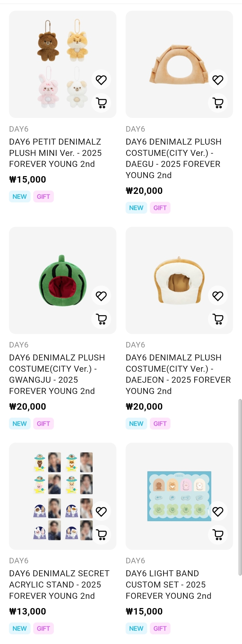Favorite the Daejeon bread costume
Screen dimensions: 242x644
point(218,296)
